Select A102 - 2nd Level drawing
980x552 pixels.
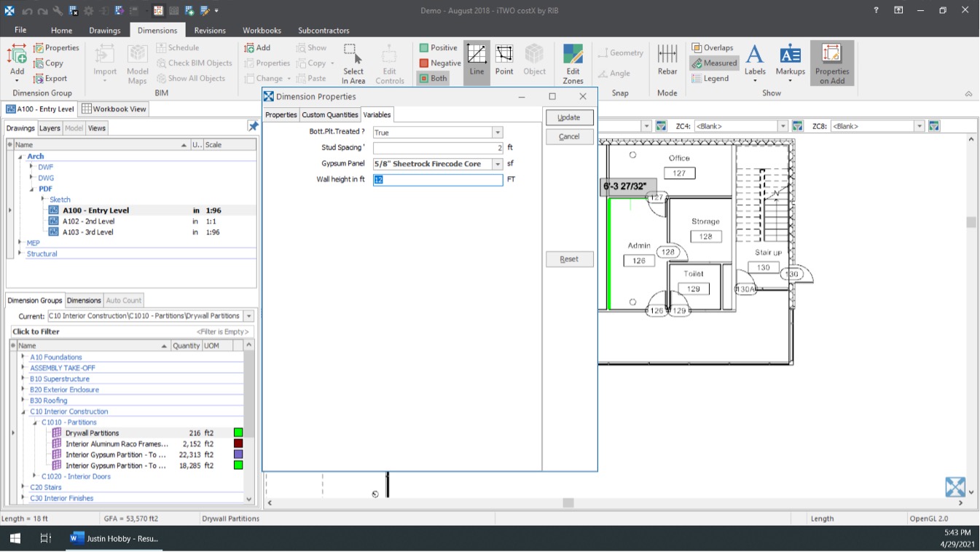[88, 221]
